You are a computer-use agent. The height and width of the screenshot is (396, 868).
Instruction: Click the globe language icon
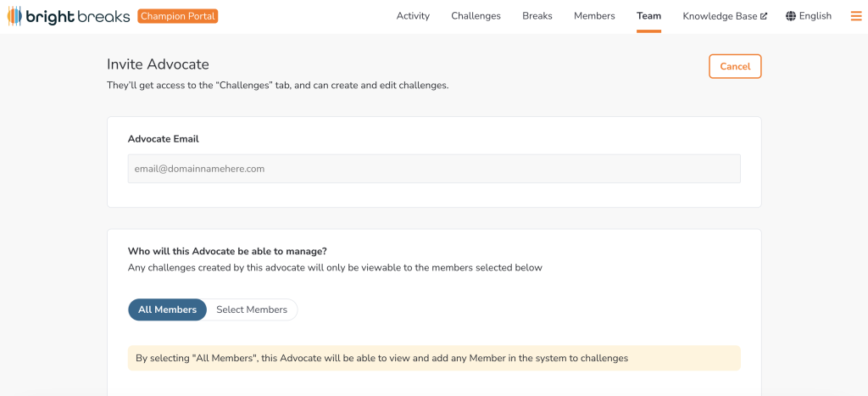(791, 16)
